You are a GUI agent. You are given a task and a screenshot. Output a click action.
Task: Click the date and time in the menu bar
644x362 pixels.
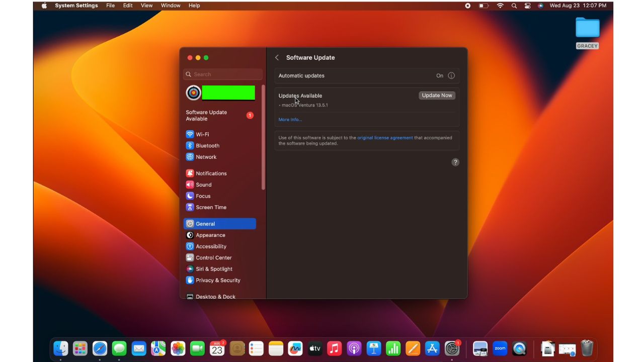click(578, 6)
